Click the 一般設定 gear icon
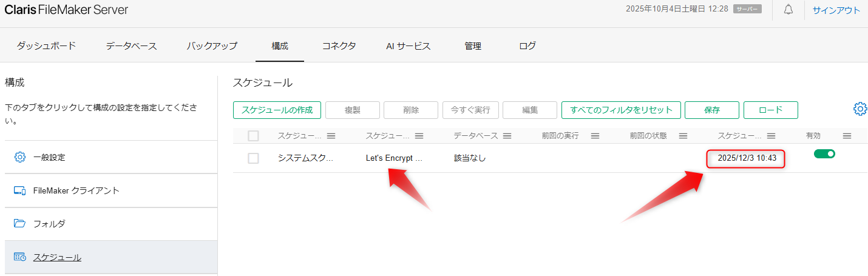Image resolution: width=868 pixels, height=276 pixels. pos(20,157)
